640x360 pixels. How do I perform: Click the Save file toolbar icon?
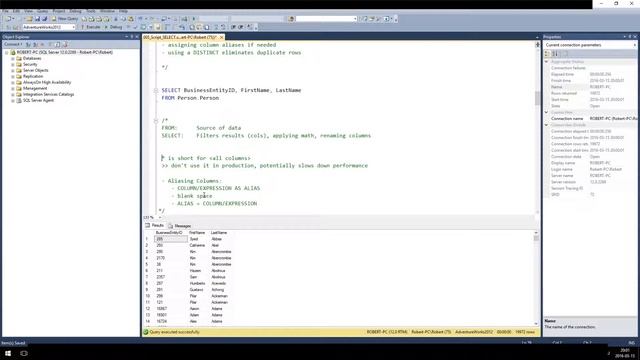tap(37, 19)
